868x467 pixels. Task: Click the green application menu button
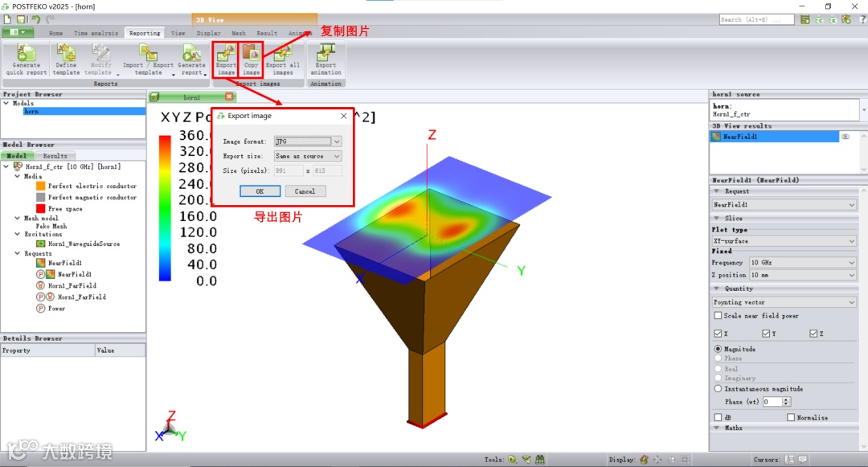pyautogui.click(x=18, y=33)
